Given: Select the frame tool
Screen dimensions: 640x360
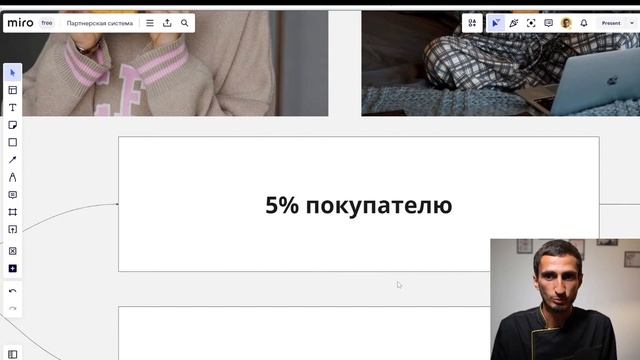Looking at the screenshot, I should pos(13,212).
